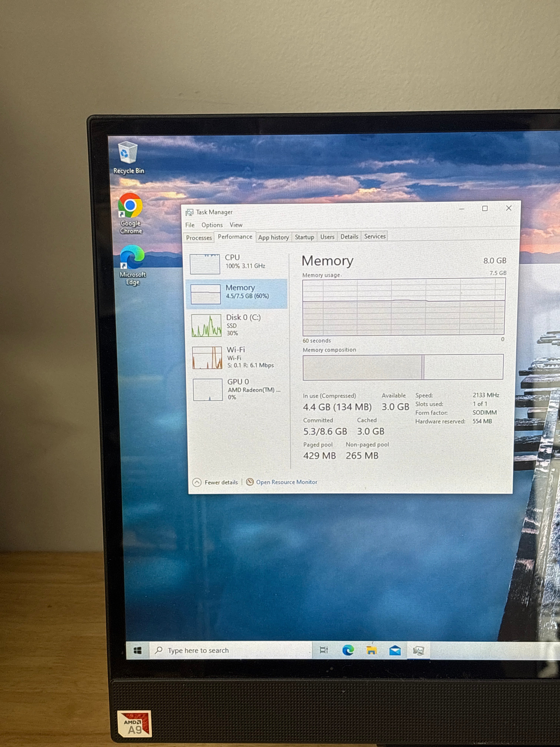Click the Cached 3.0 GB value
This screenshot has width=560, height=747.
tap(371, 431)
